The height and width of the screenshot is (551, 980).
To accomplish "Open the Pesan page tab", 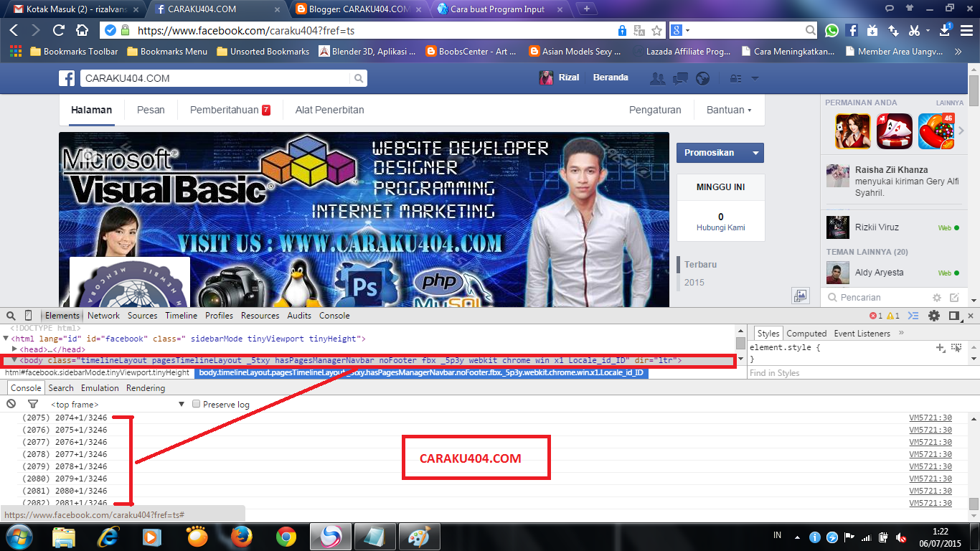I will click(x=151, y=110).
